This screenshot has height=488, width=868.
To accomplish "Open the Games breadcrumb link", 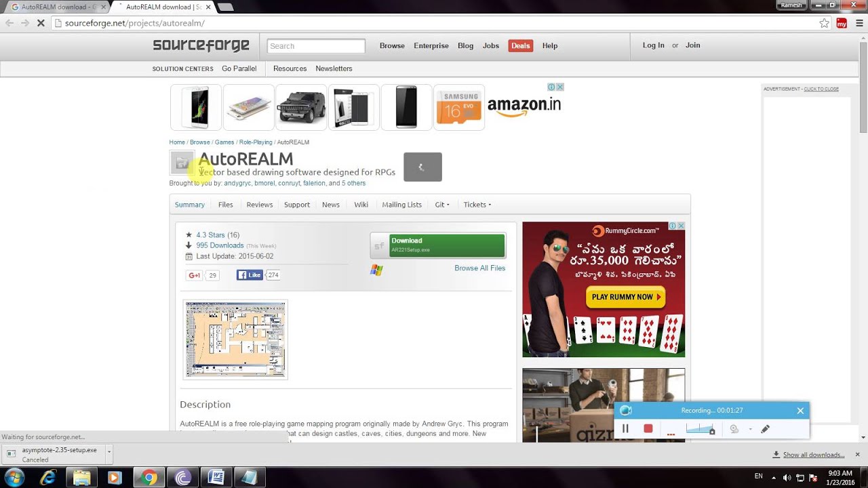I will coord(224,142).
